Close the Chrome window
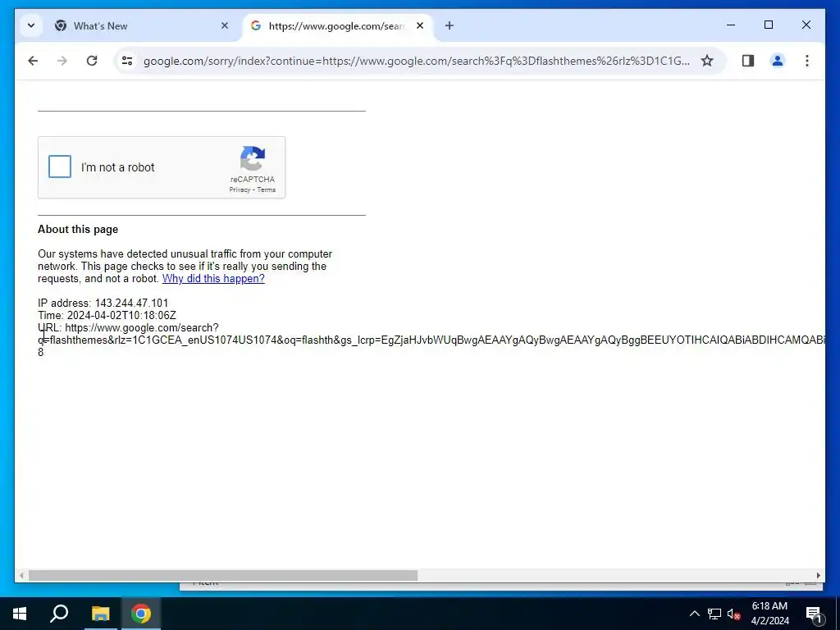Viewport: 840px width, 630px height. pos(806,25)
